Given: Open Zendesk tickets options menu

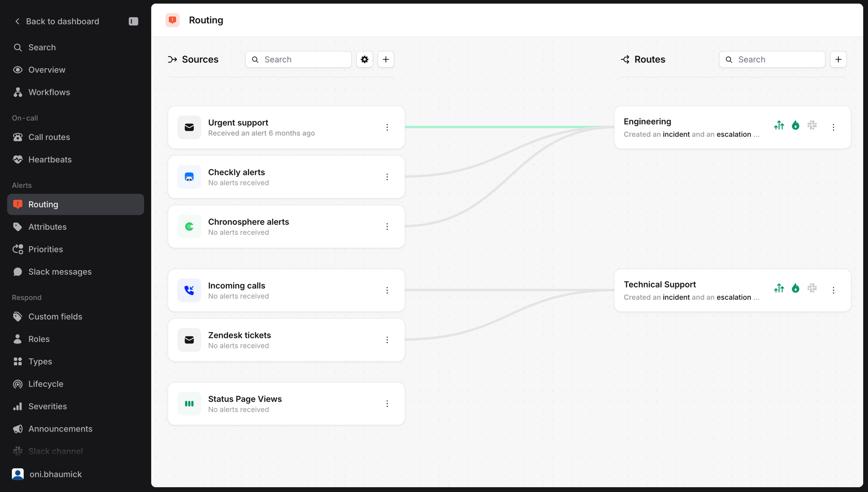Looking at the screenshot, I should pos(387,340).
